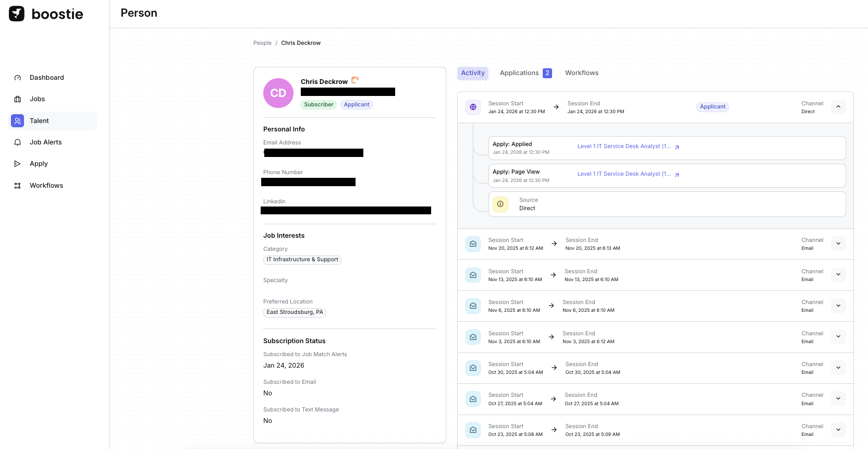868x449 pixels.
Task: Select the Activity tab
Action: (472, 73)
